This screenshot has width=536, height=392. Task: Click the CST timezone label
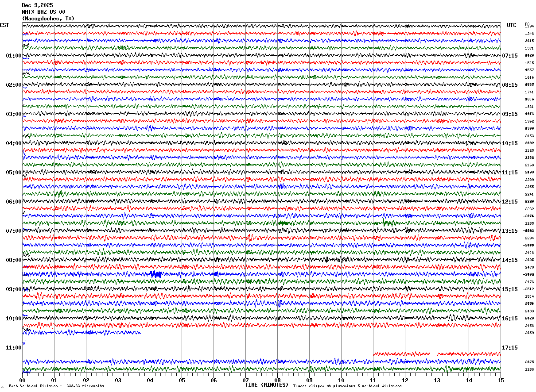(4, 25)
